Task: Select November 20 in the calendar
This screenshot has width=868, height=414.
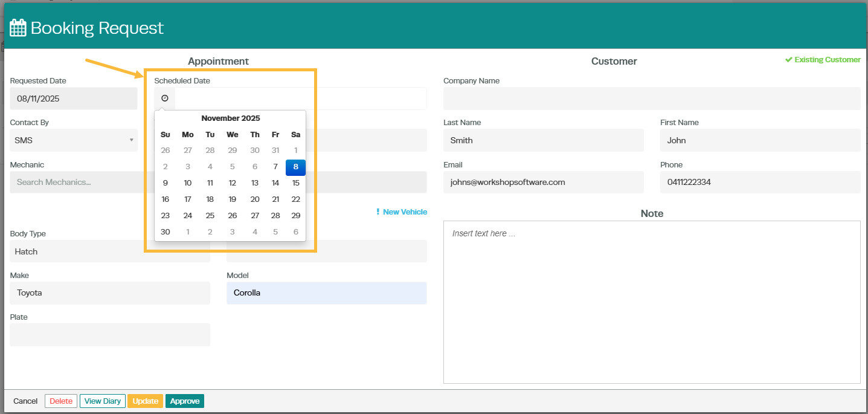Action: click(255, 199)
